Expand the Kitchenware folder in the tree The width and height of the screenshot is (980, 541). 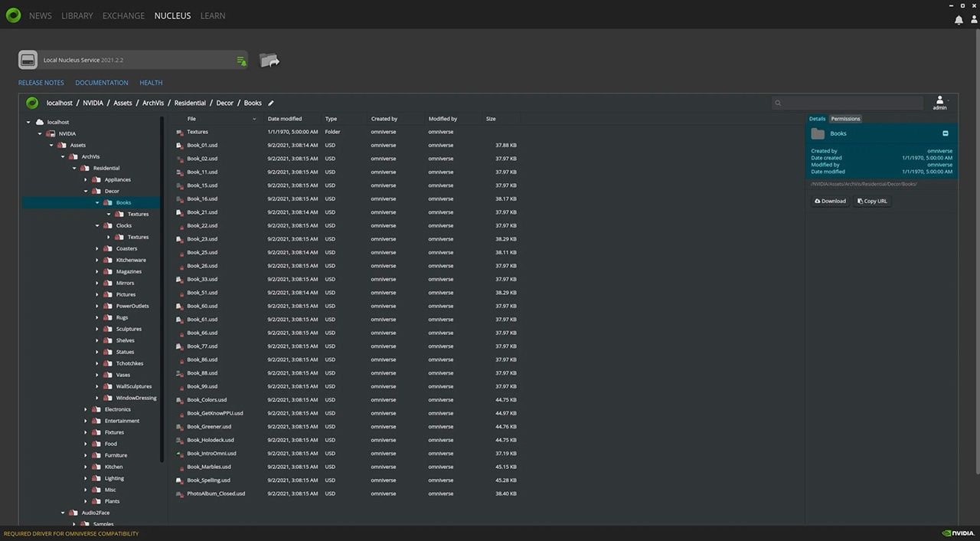tap(98, 260)
